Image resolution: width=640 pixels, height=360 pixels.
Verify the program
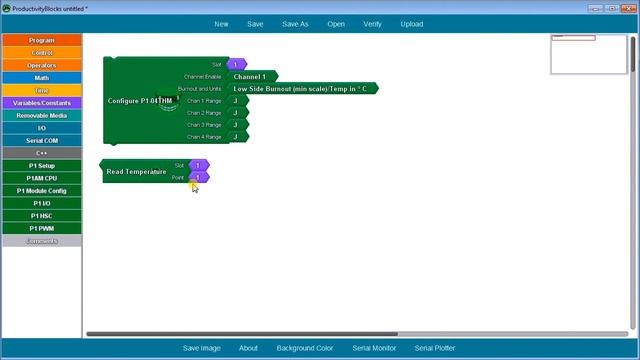[x=372, y=24]
